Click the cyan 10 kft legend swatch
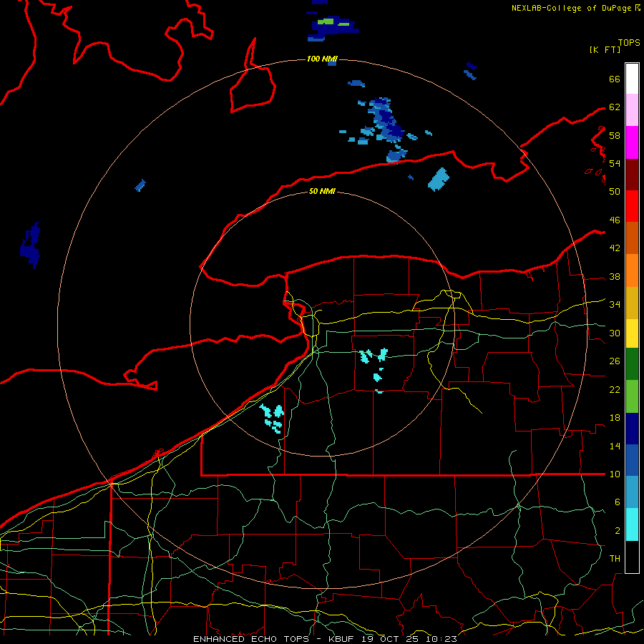644x644 pixels. [x=632, y=525]
